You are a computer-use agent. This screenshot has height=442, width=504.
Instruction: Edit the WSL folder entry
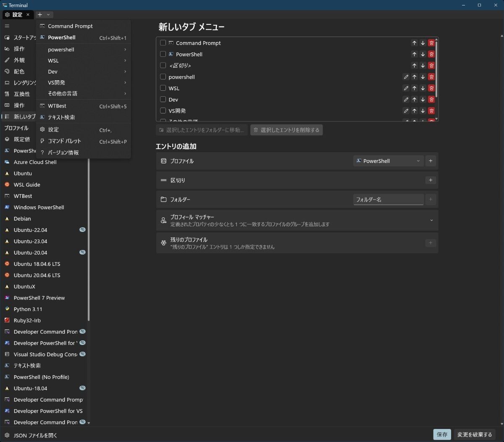(x=406, y=88)
